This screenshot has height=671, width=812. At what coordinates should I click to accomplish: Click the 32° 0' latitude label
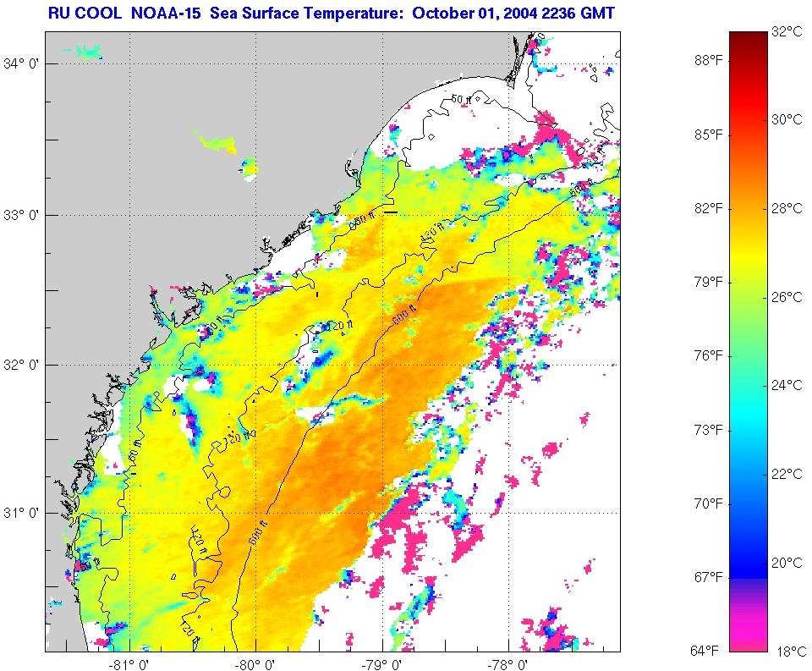(21, 366)
